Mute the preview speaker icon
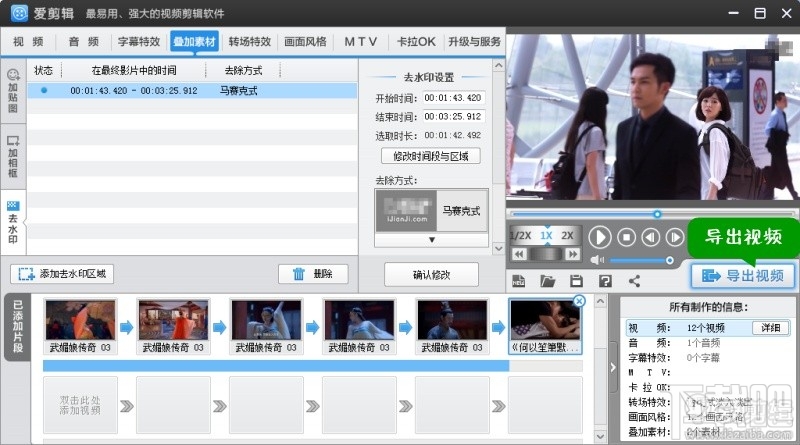Screen dimensions: 800x445 pos(597,260)
